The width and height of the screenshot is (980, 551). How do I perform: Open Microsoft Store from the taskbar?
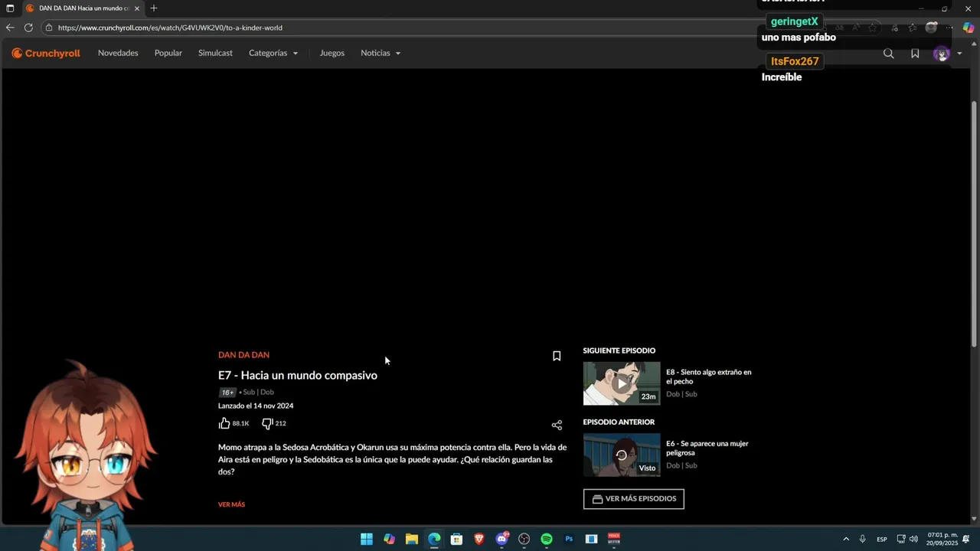click(x=456, y=539)
